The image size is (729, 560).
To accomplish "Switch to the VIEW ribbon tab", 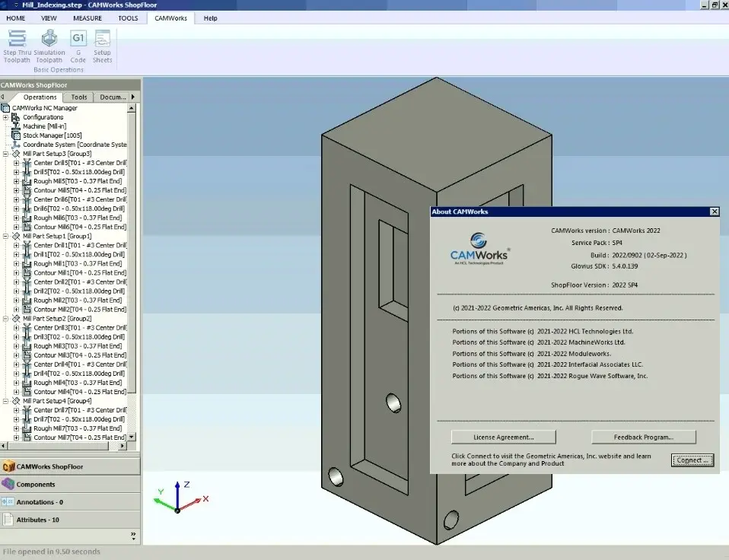I will click(x=49, y=18).
